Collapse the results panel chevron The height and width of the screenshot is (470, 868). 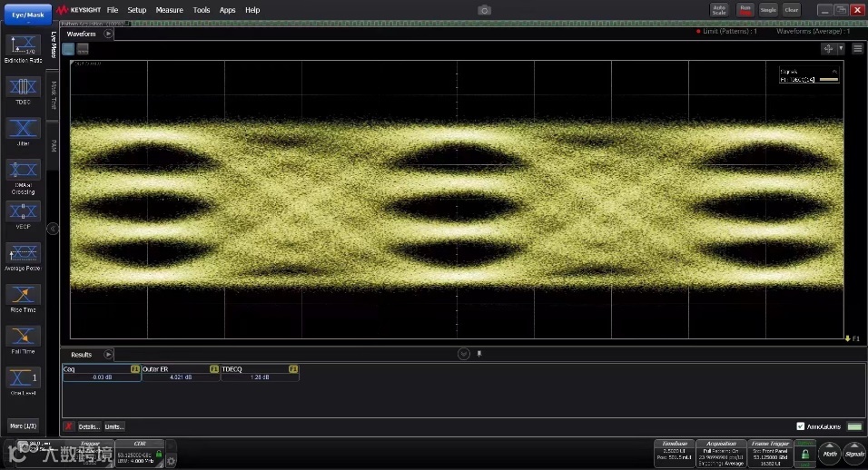(464, 354)
